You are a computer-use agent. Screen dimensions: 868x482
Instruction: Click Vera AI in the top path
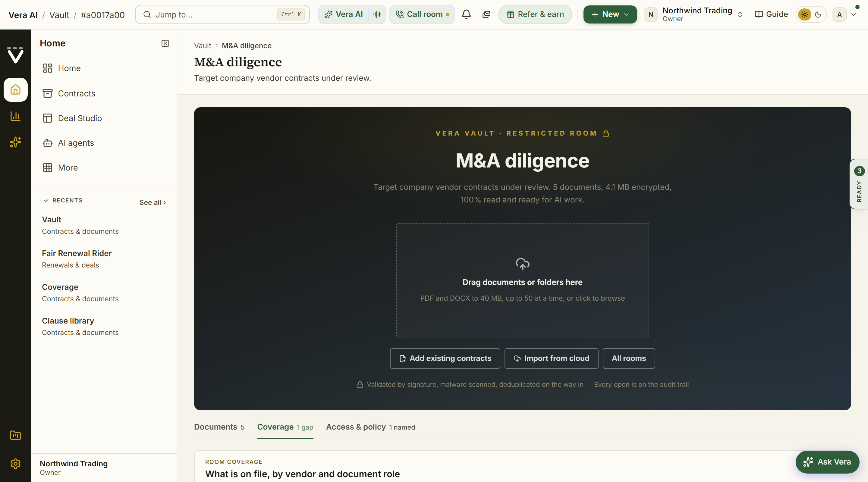[23, 15]
